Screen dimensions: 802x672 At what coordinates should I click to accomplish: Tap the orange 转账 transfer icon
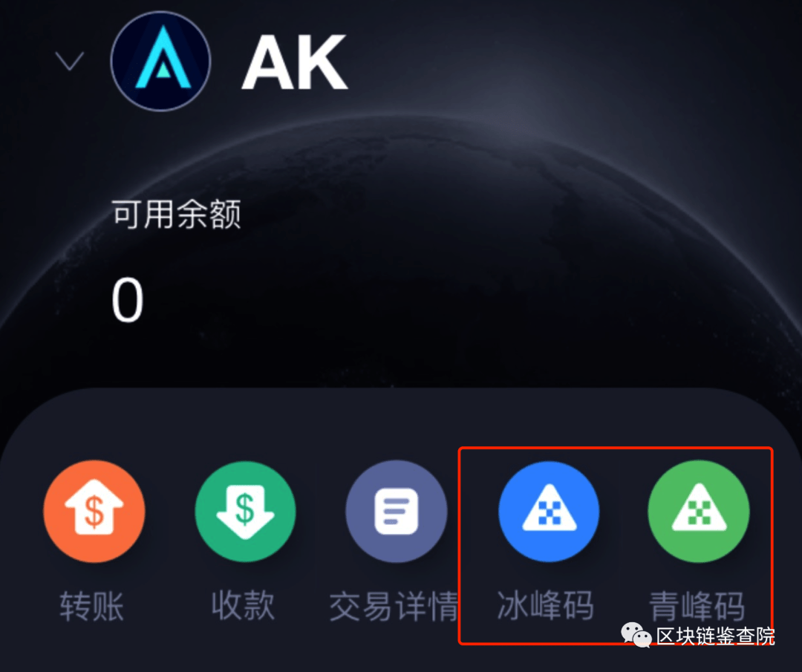coord(94,511)
